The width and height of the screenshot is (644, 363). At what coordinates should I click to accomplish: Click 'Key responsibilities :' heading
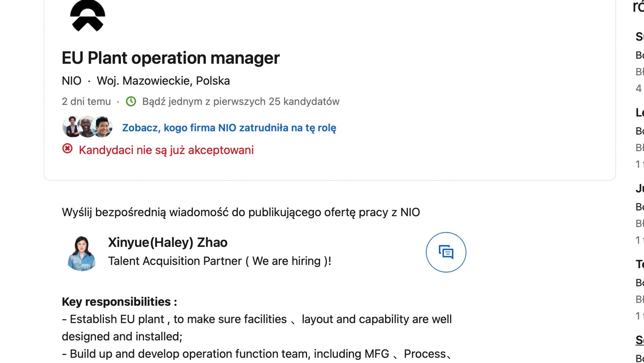(x=120, y=302)
